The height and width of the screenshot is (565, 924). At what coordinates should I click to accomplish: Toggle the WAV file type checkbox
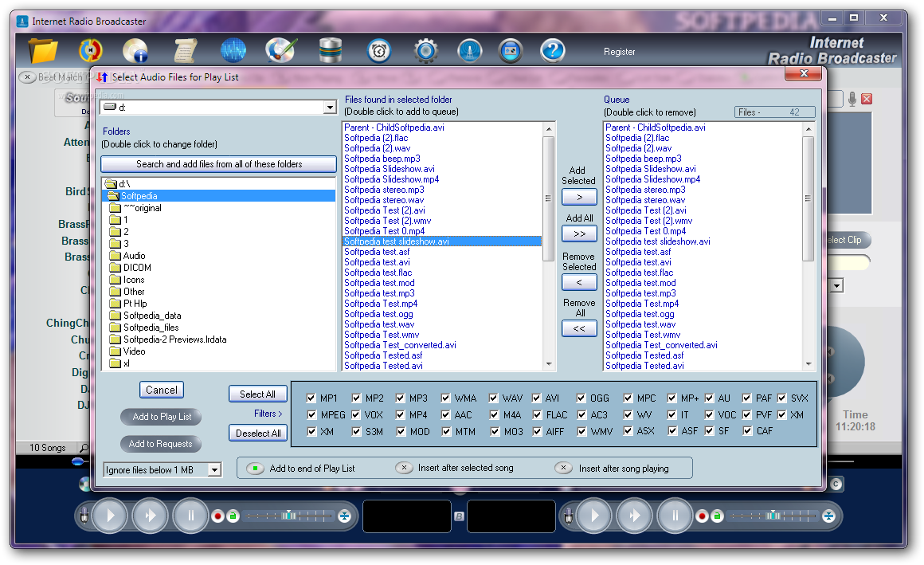494,398
